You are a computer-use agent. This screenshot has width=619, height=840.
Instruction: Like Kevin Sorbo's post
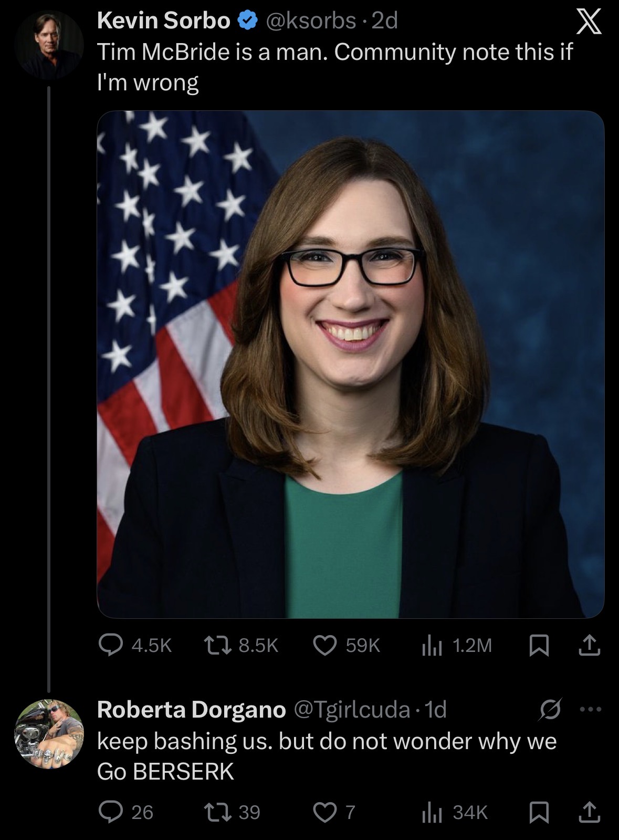(347, 645)
